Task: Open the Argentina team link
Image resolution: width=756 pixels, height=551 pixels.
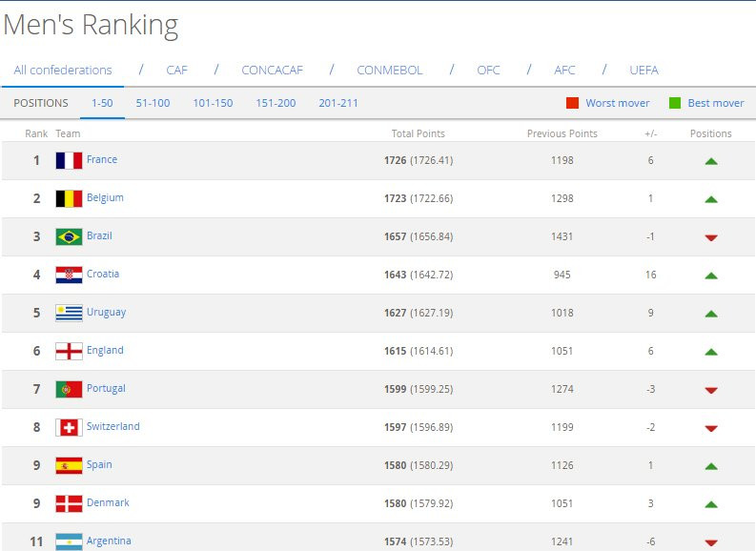Action: click(109, 541)
